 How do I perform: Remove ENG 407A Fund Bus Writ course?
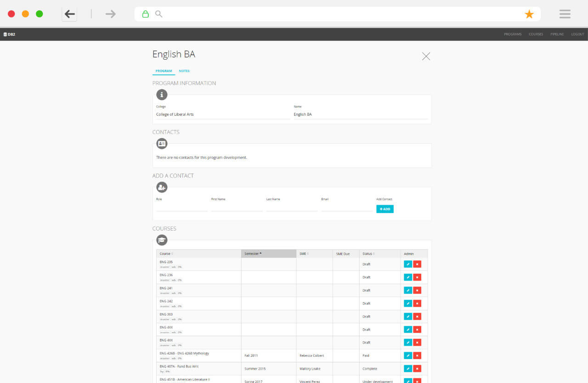417,369
